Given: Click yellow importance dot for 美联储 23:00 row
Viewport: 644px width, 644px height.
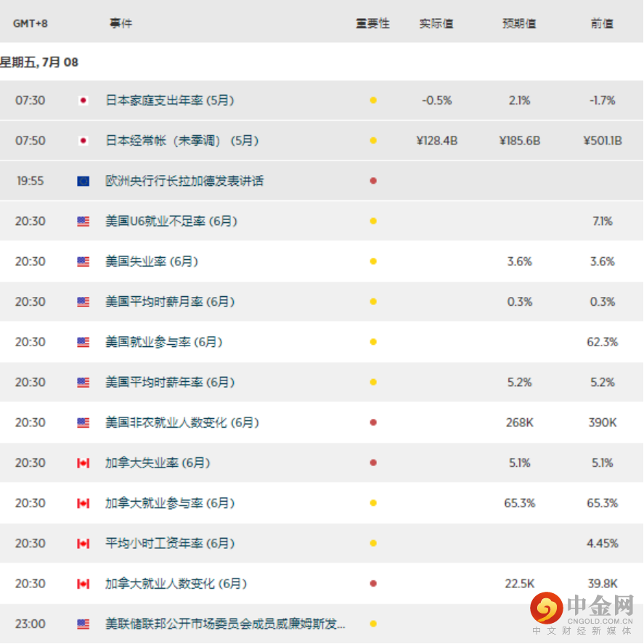Looking at the screenshot, I should 373,624.
